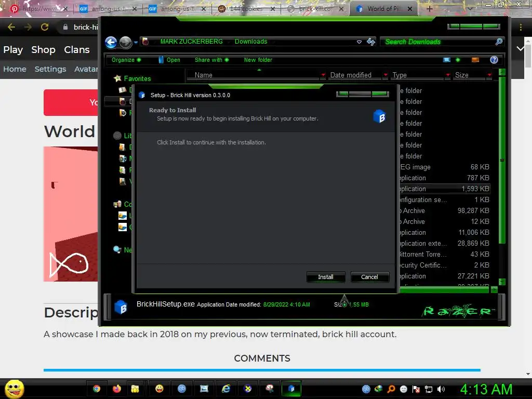Open Play in the Brick Hill site navbar

[x=13, y=49]
